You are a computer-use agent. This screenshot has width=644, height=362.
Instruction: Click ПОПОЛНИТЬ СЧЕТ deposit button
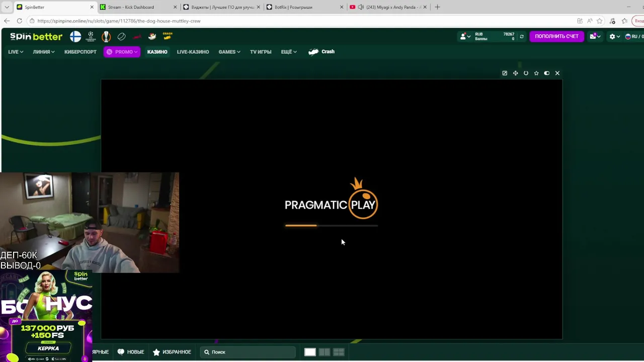pyautogui.click(x=556, y=36)
